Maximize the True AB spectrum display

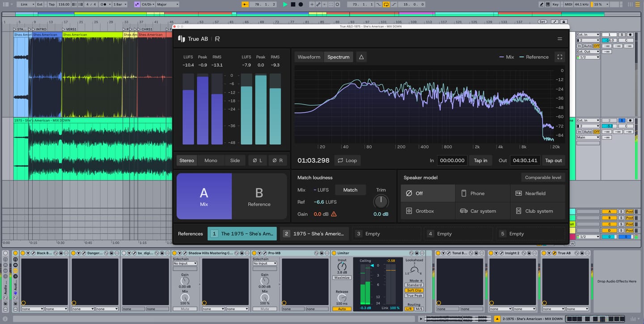(x=559, y=57)
